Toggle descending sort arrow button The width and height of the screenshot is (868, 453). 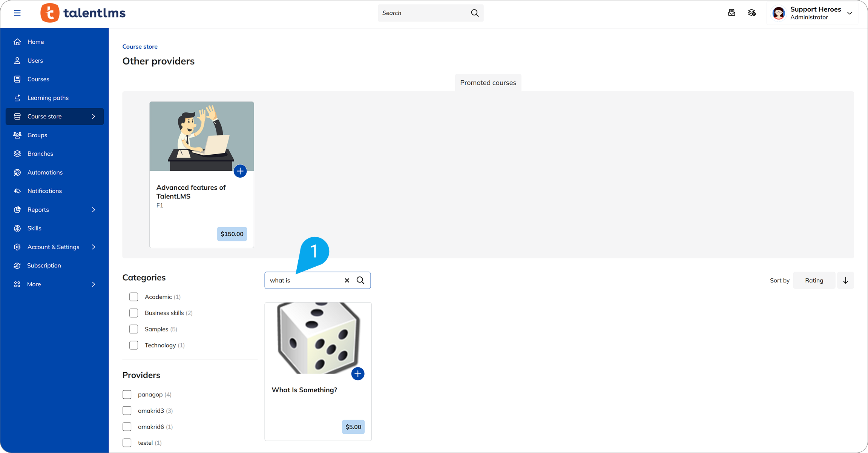pyautogui.click(x=845, y=280)
